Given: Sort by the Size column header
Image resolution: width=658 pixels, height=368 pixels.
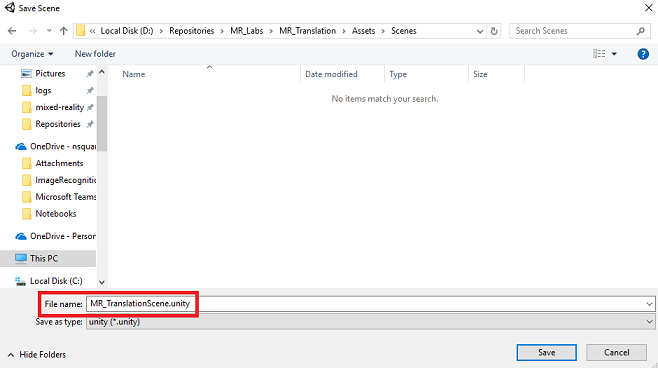Looking at the screenshot, I should [480, 74].
